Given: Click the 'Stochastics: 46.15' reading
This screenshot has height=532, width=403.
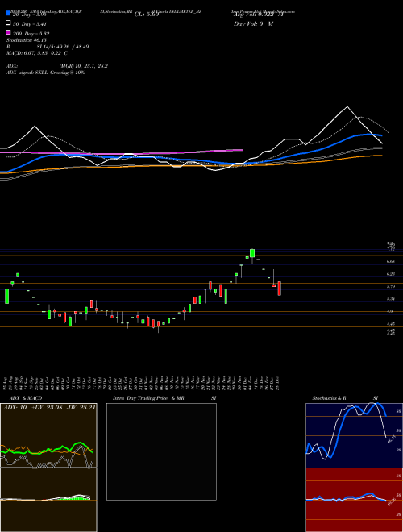Looking at the screenshot, I should 26,40.
